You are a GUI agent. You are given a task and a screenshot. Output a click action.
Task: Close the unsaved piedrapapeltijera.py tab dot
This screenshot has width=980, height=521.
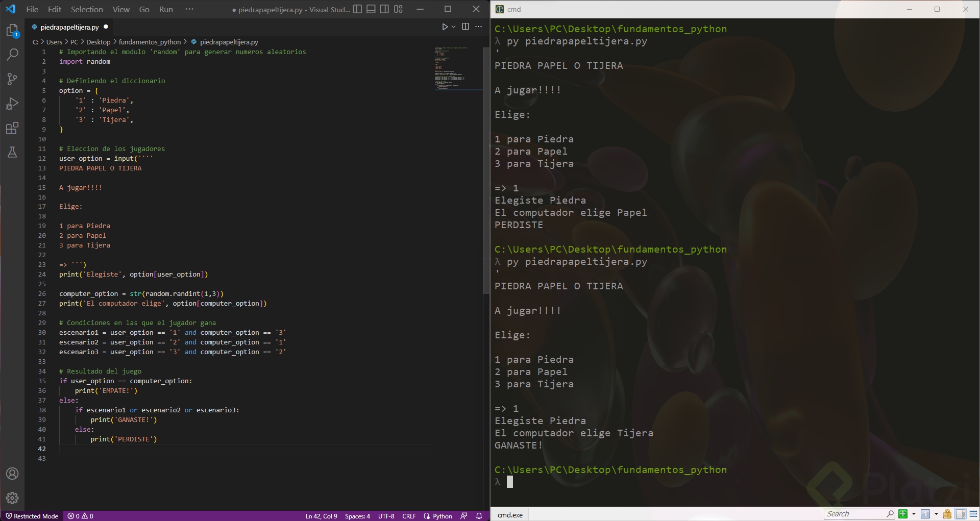(x=106, y=27)
